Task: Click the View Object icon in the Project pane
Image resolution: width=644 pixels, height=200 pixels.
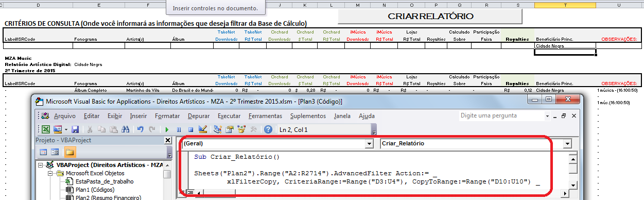Action: pos(55,152)
